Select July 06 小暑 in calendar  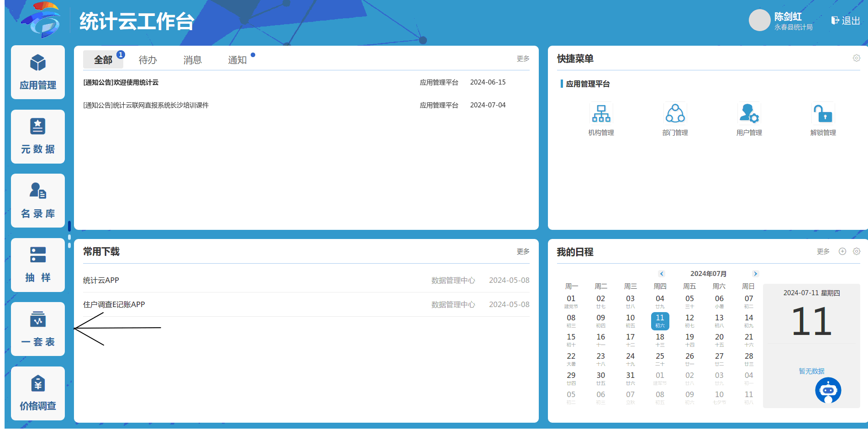(719, 302)
